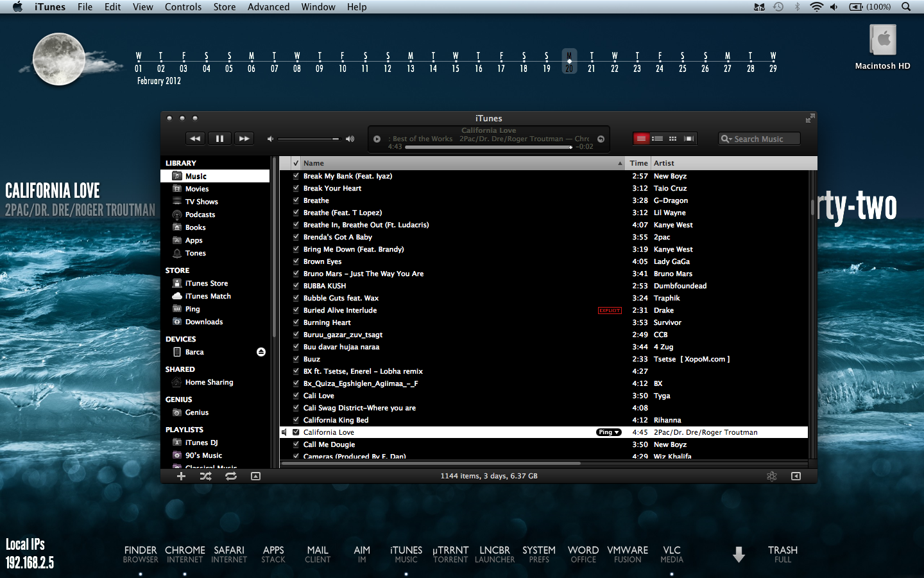This screenshot has width=924, height=578.
Task: Switch to Cover Flow view
Action: coord(689,139)
